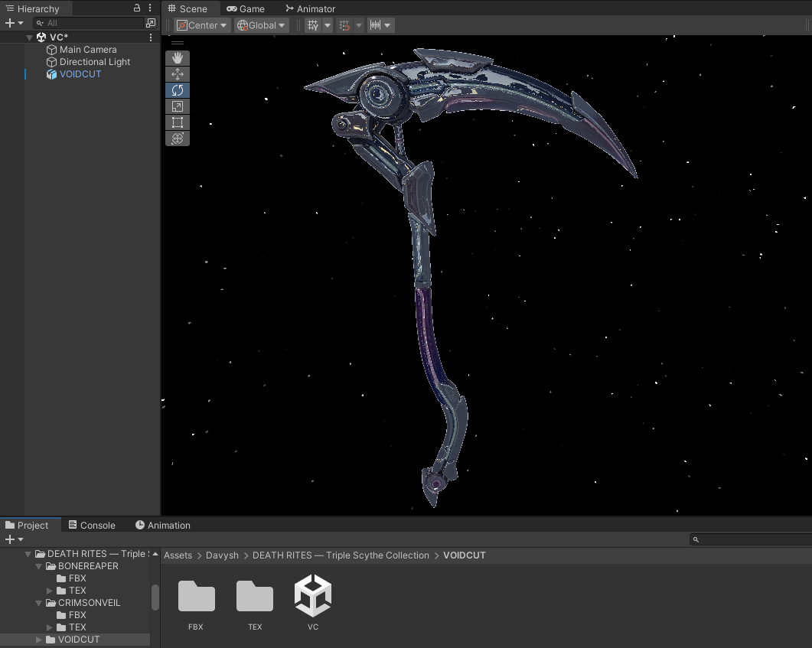Screen dimensions: 812x648
Task: Select the VOIDCUT folder in project tree
Action: 73,640
